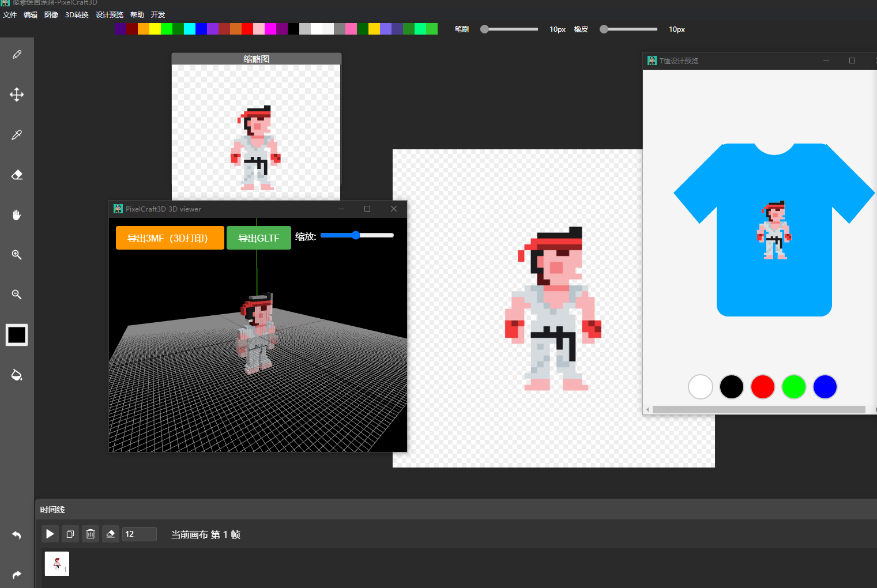This screenshot has height=588, width=877.
Task: Pick the eyedropper color sampler tool
Action: (17, 135)
